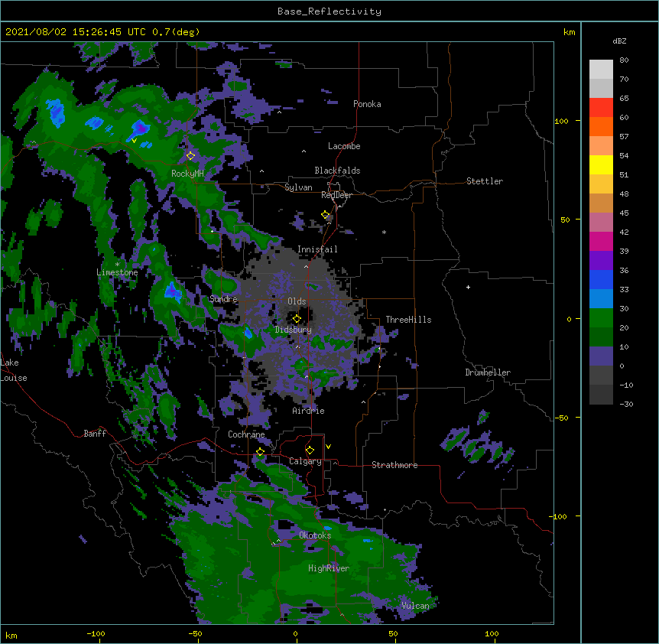Click the Lacombe city label

click(x=344, y=146)
